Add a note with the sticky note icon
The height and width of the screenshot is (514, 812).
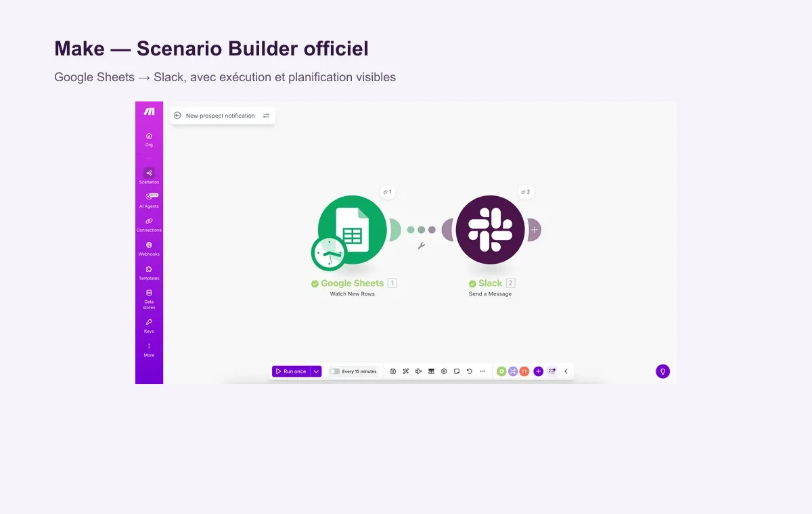[x=457, y=371]
